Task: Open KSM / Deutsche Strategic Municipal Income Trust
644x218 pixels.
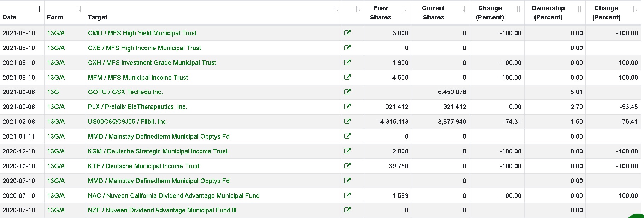Action: point(158,151)
